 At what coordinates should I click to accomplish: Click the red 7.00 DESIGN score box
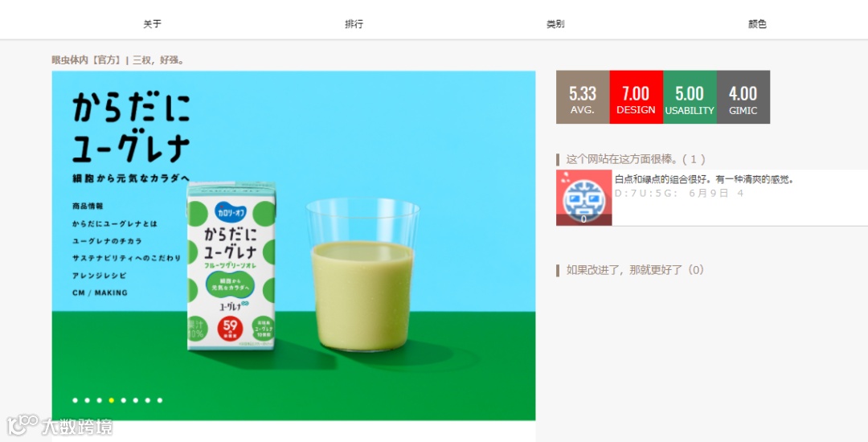tap(636, 96)
